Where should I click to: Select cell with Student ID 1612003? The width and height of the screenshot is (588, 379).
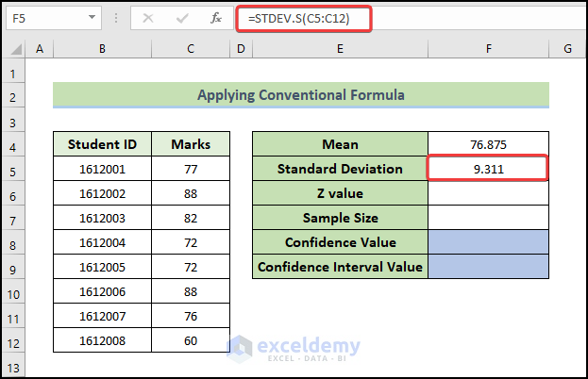click(102, 218)
